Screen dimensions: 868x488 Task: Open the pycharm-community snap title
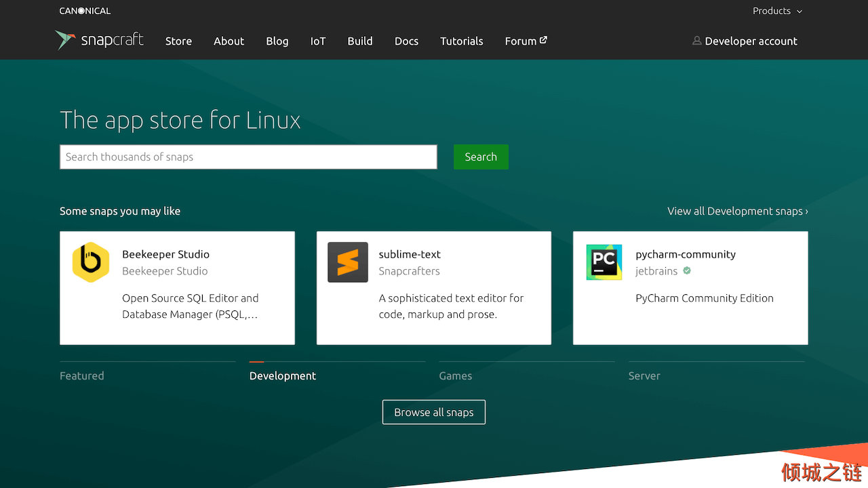(x=686, y=254)
